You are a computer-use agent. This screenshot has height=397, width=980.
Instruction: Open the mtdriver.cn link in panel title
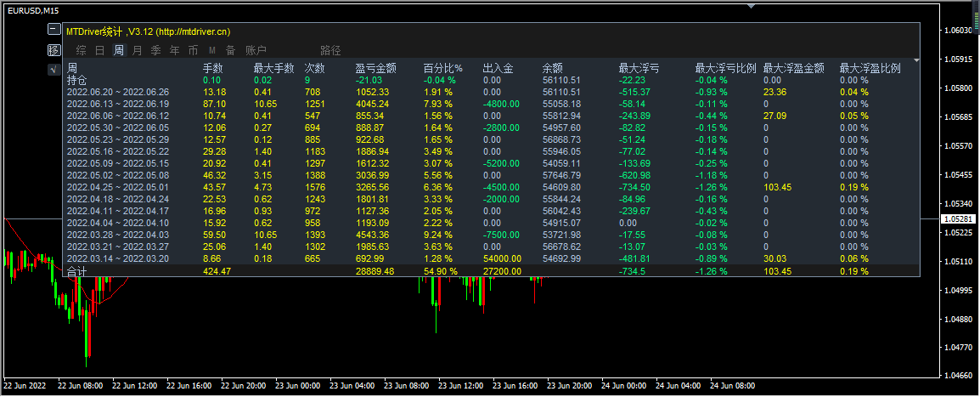[x=192, y=31]
